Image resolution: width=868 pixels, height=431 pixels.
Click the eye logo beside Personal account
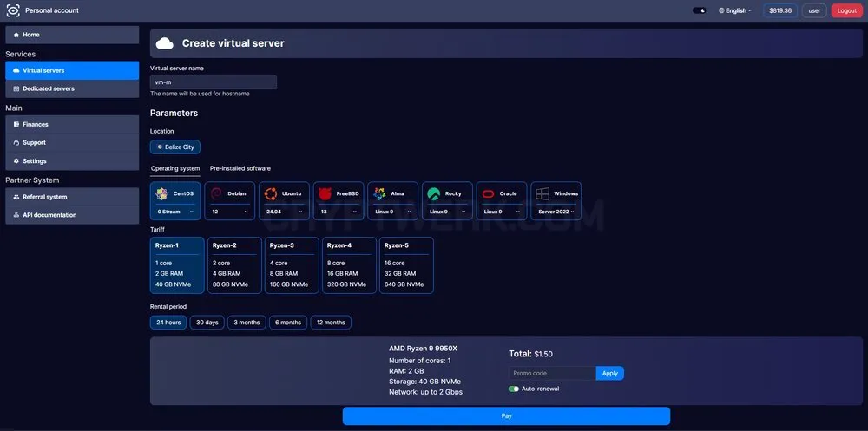coord(13,10)
